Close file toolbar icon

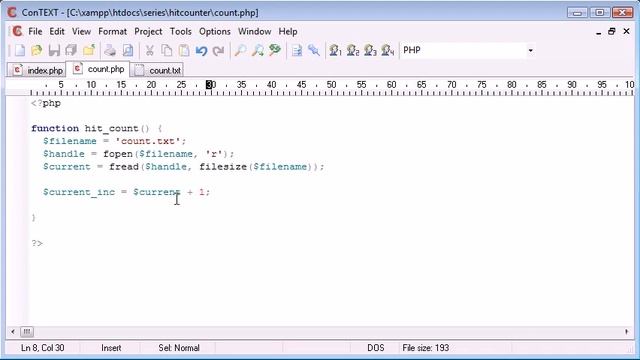(89, 51)
